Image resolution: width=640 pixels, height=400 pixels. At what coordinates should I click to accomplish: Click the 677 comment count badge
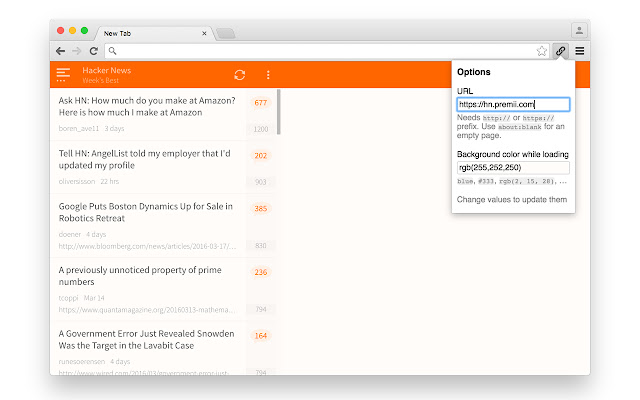[260, 103]
